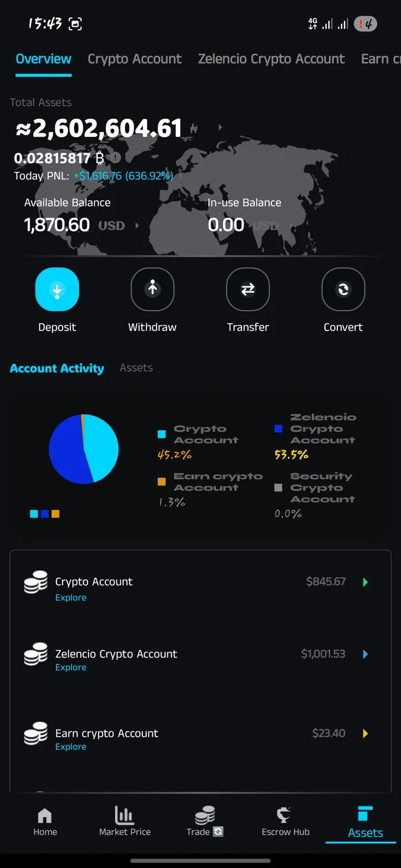Expand Total Assets currency selector arrow

[220, 128]
